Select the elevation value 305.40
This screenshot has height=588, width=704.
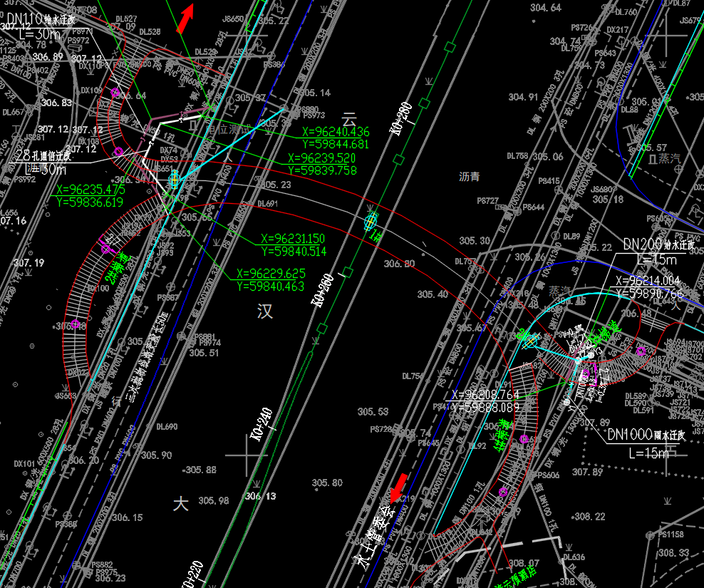433,294
